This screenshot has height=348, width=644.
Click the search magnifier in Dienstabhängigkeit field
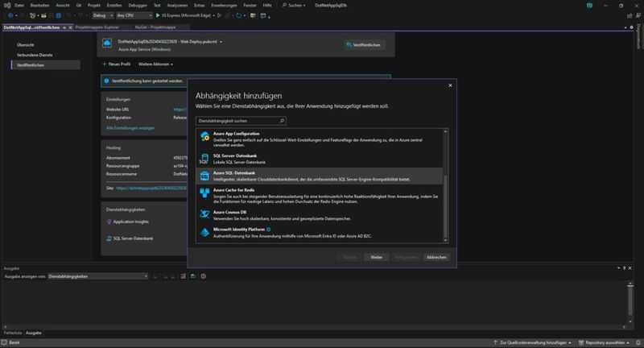tap(282, 121)
